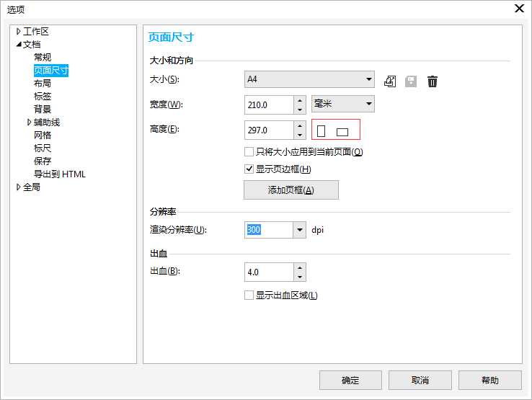Open the 大小 A4 page size dropdown

(x=368, y=79)
